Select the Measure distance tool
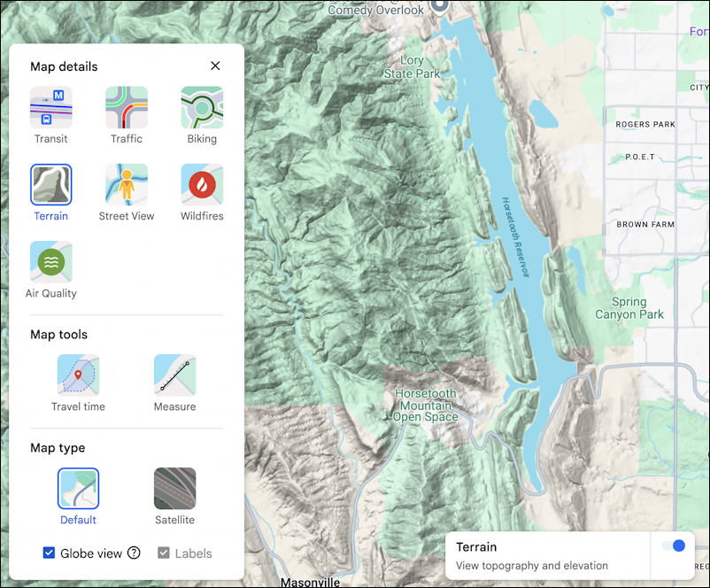The height and width of the screenshot is (588, 710). [x=174, y=375]
